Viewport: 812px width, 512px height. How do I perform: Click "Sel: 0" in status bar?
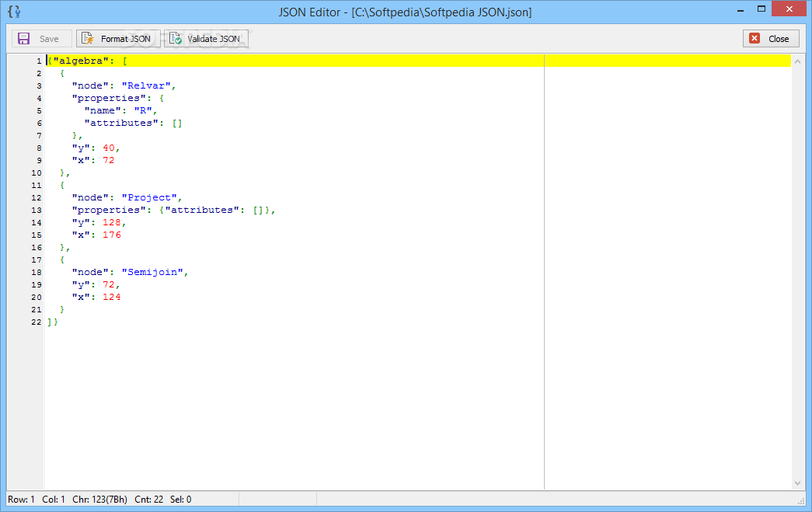click(181, 500)
